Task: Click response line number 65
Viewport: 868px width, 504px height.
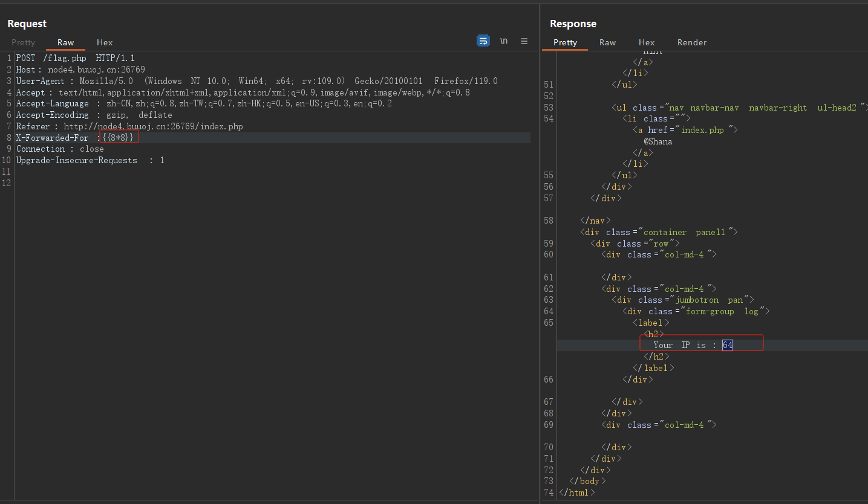Action: point(549,323)
